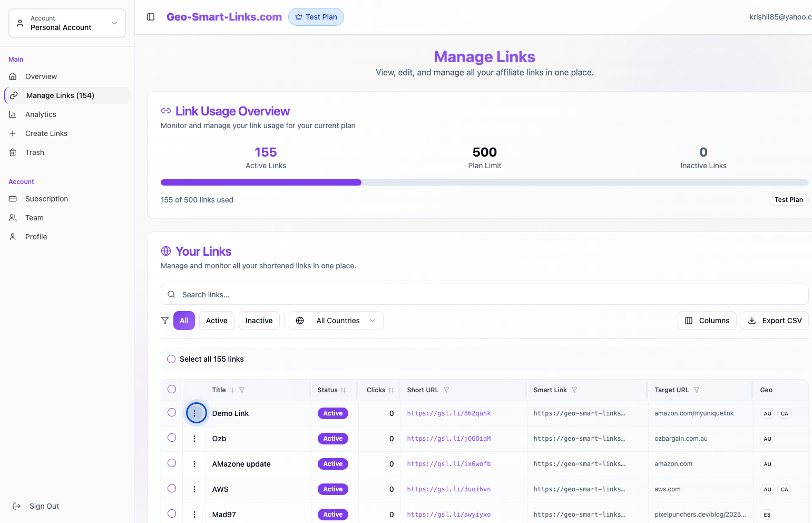This screenshot has height=523, width=812.
Task: Select the AWS row checkbox
Action: coord(172,488)
